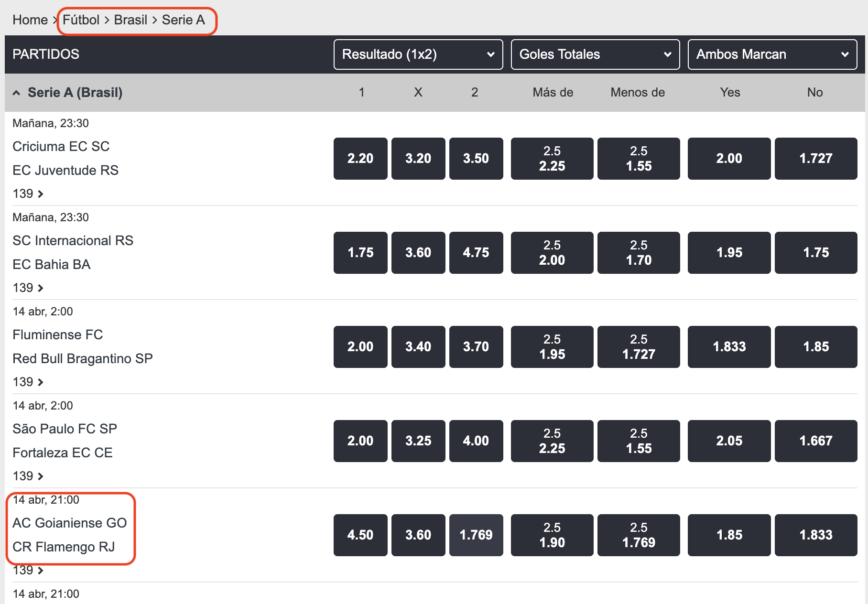Select both teams score Yes at 2.05
This screenshot has width=868, height=604.
[x=729, y=441]
